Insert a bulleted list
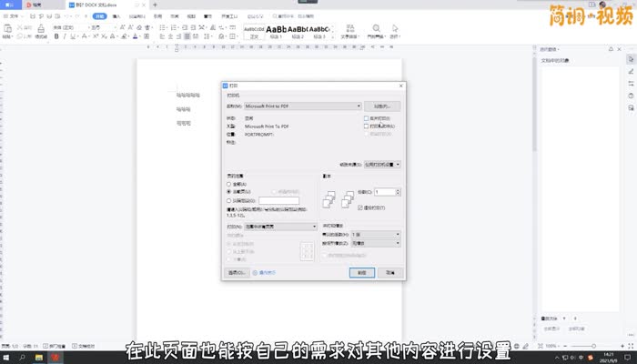Image resolution: width=637 pixels, height=364 pixels. (x=163, y=27)
